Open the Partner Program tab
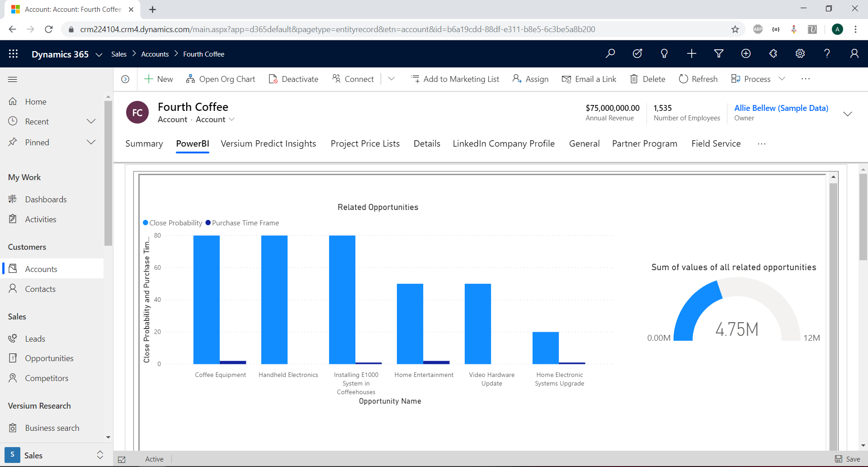Viewport: 868px width, 467px height. 645,143
